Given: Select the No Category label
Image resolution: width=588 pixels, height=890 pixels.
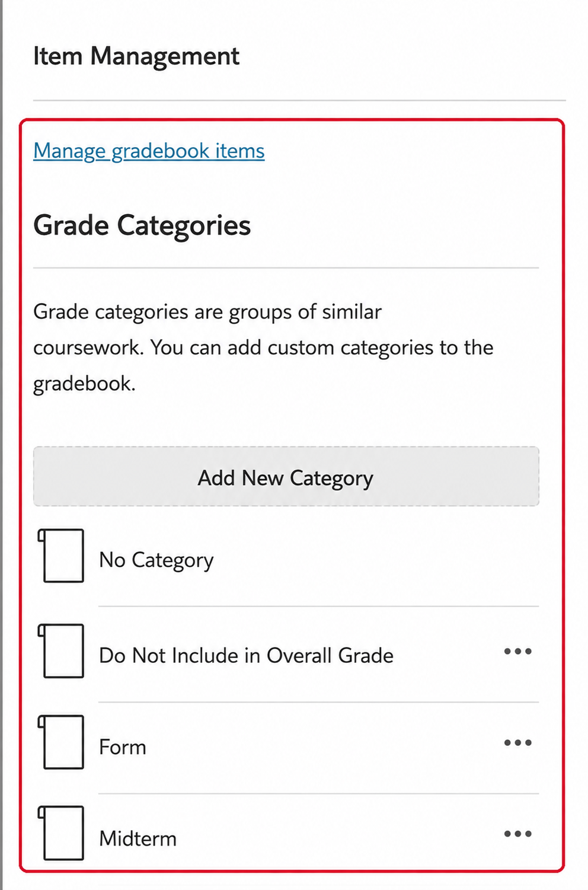Looking at the screenshot, I should (x=156, y=560).
